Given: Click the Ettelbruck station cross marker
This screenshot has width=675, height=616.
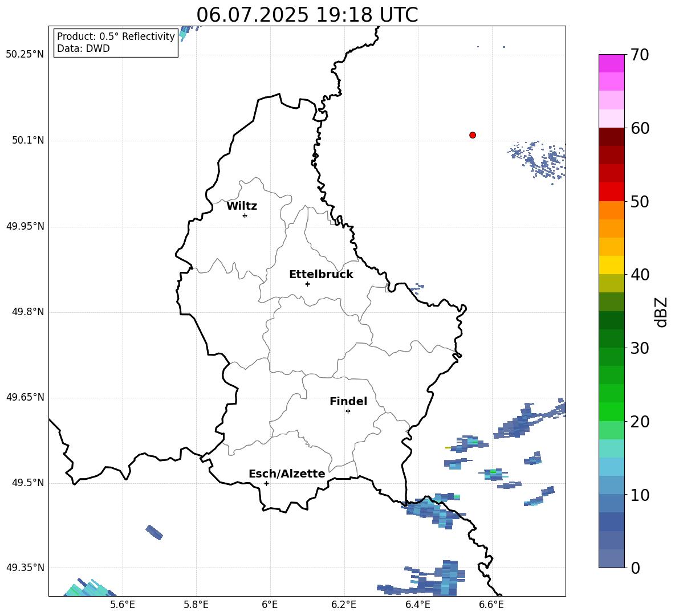Looking at the screenshot, I should 307,284.
